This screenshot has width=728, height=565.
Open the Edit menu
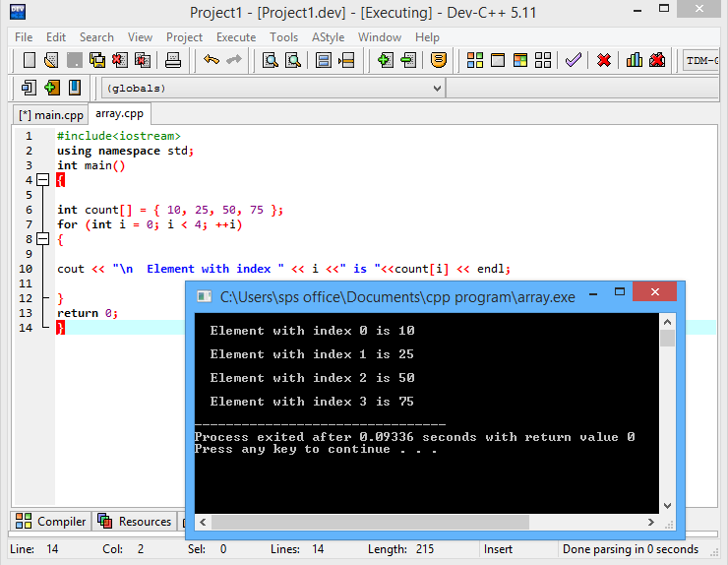(56, 37)
